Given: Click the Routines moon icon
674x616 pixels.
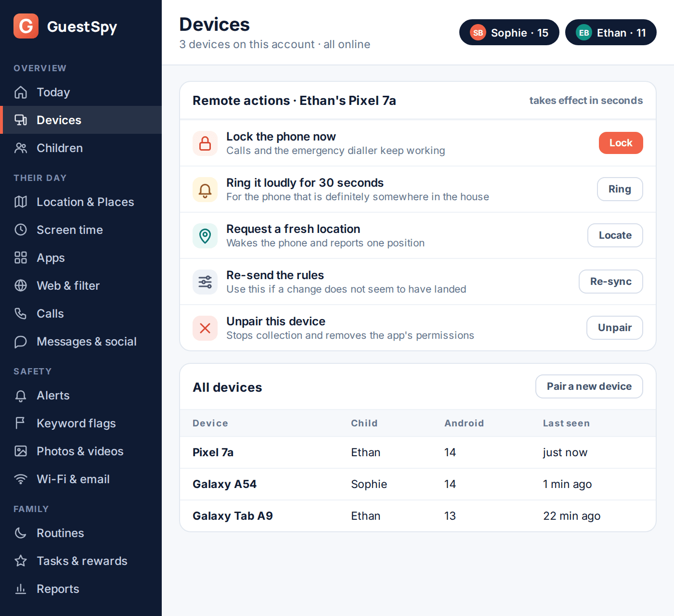Looking at the screenshot, I should (x=21, y=533).
